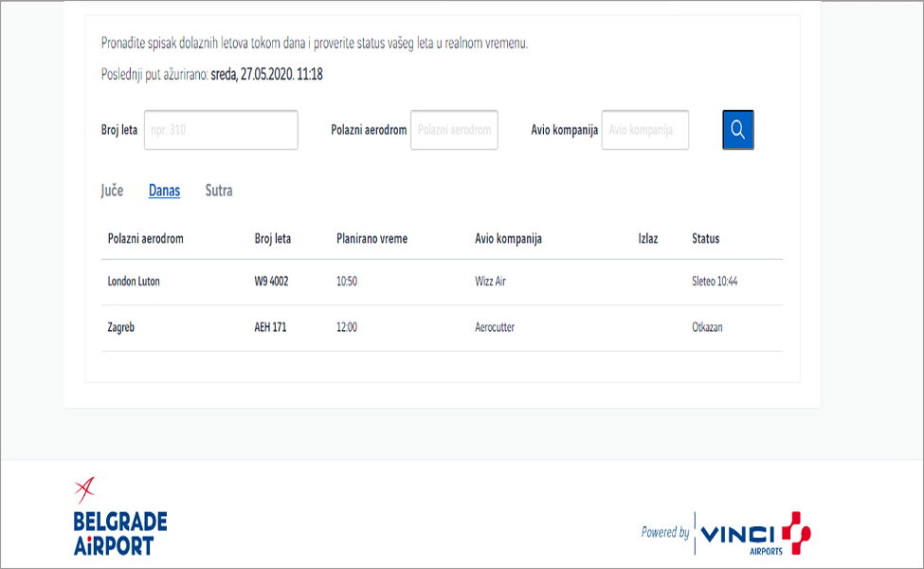This screenshot has width=924, height=569.
Task: Click the Belgrade Airport logo
Action: coord(119,518)
